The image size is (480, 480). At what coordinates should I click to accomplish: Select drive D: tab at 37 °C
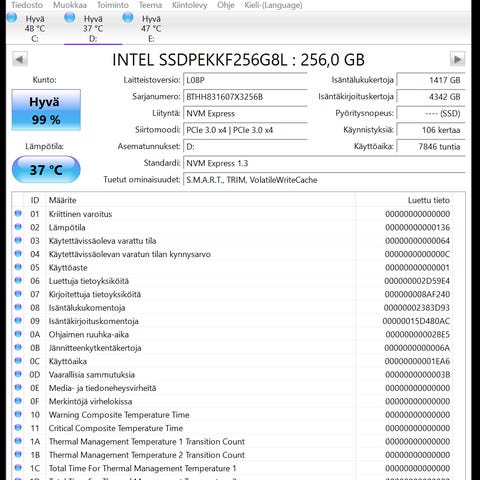[93, 28]
